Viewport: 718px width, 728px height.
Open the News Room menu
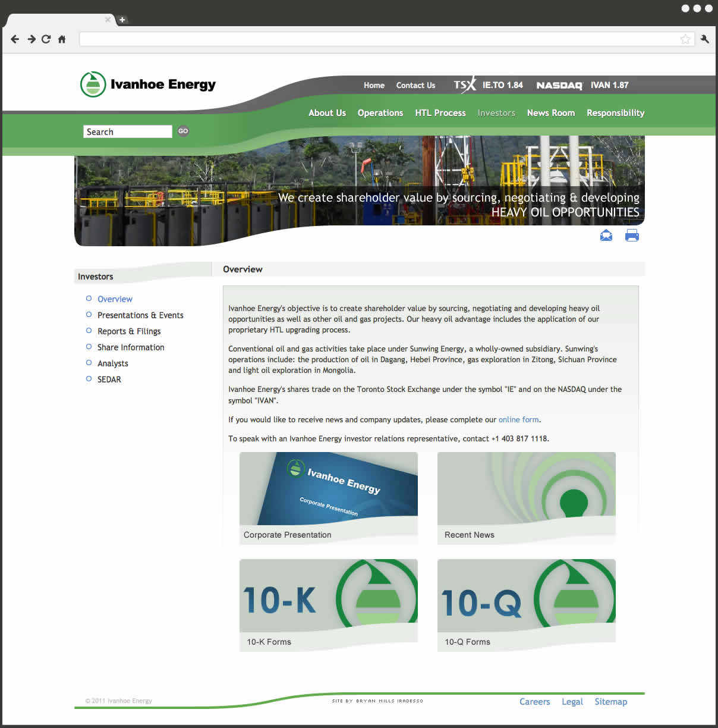point(550,113)
